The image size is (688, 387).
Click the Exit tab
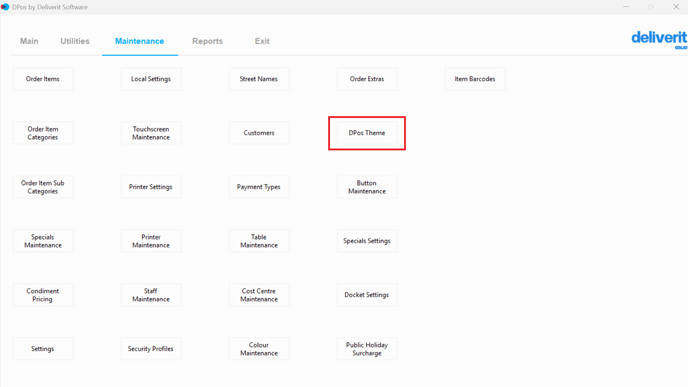click(262, 41)
